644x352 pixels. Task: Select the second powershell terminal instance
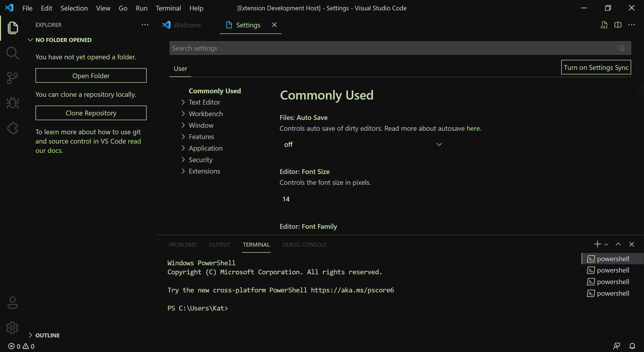pos(613,270)
